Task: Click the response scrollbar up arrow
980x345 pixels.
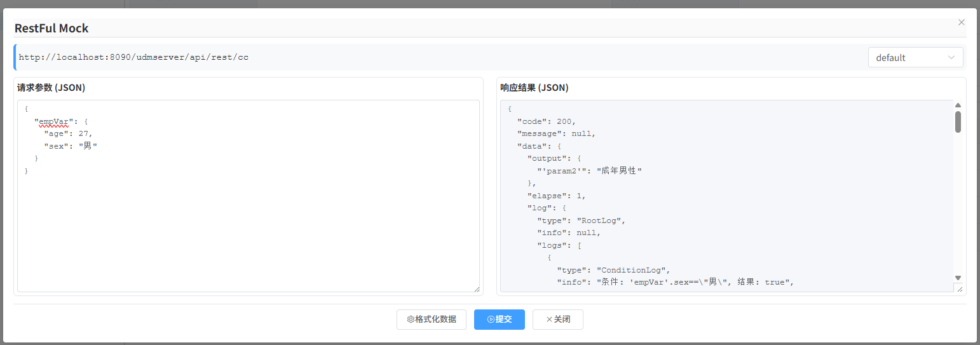Action: coord(958,105)
